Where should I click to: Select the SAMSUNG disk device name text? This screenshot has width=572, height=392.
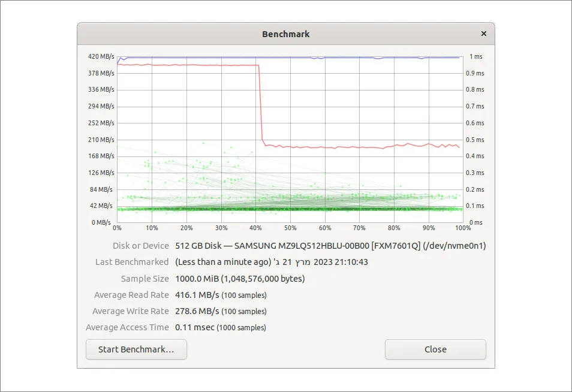330,246
